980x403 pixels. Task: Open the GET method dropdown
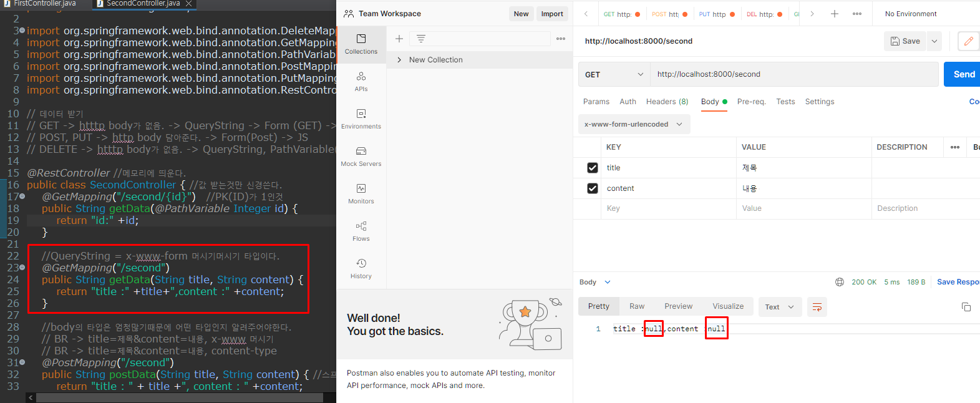pyautogui.click(x=614, y=74)
